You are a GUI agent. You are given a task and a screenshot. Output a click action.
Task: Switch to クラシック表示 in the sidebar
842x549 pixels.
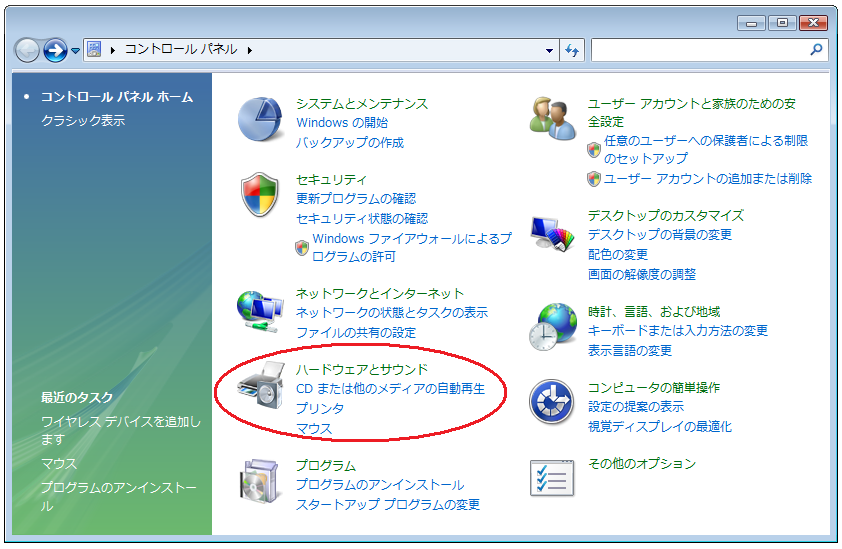point(83,120)
